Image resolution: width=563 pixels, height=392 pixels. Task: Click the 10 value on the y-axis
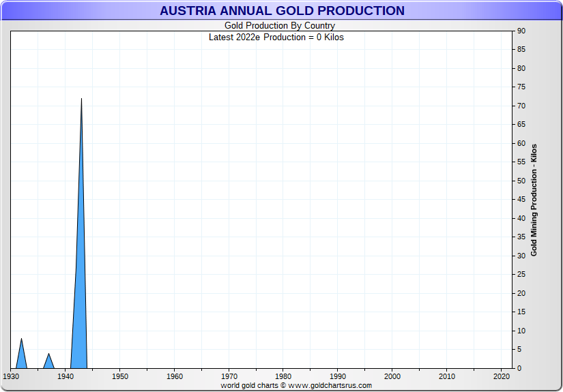pyautogui.click(x=521, y=331)
